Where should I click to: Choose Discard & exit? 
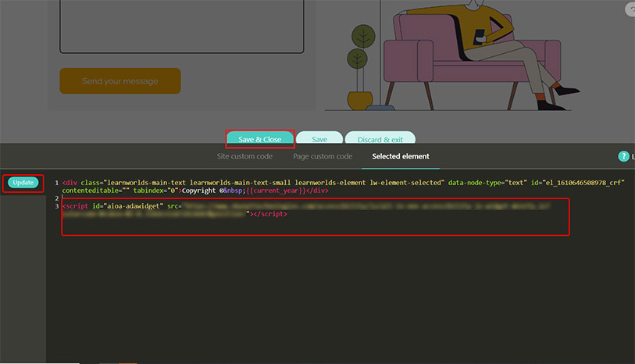click(x=380, y=140)
